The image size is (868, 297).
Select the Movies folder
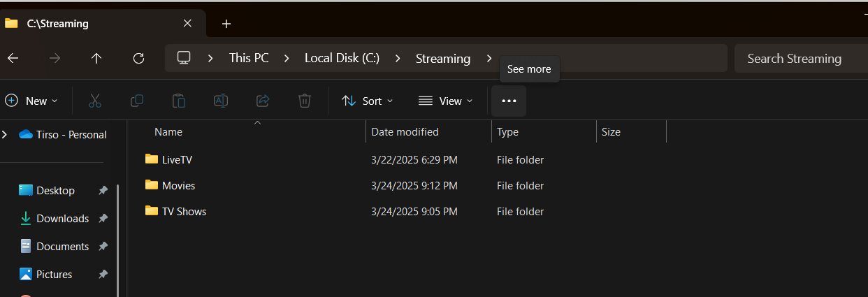178,186
